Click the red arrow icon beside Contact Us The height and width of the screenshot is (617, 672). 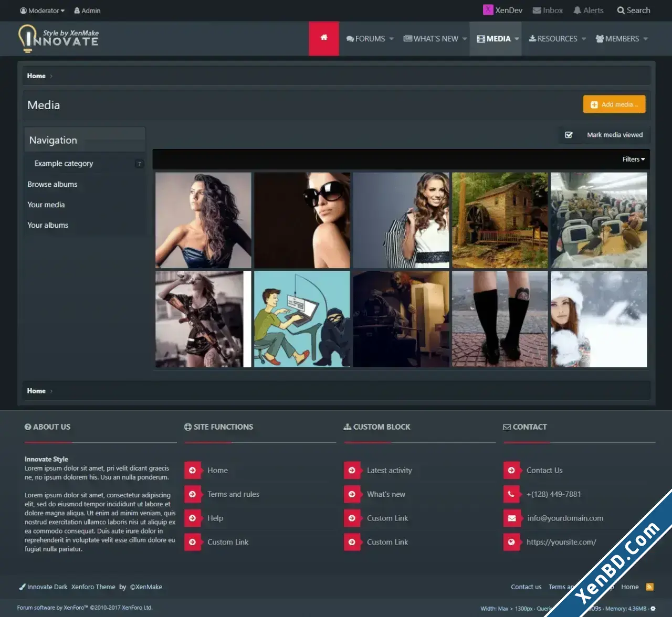pos(511,470)
